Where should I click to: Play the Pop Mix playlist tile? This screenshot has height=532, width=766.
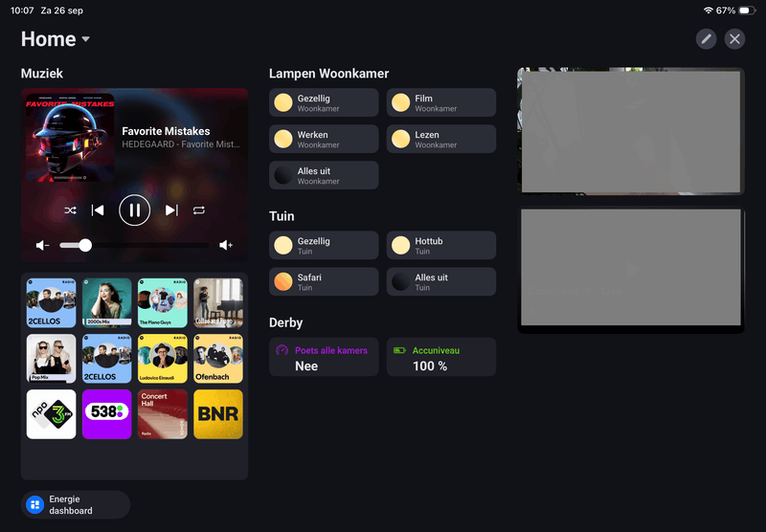click(x=52, y=358)
